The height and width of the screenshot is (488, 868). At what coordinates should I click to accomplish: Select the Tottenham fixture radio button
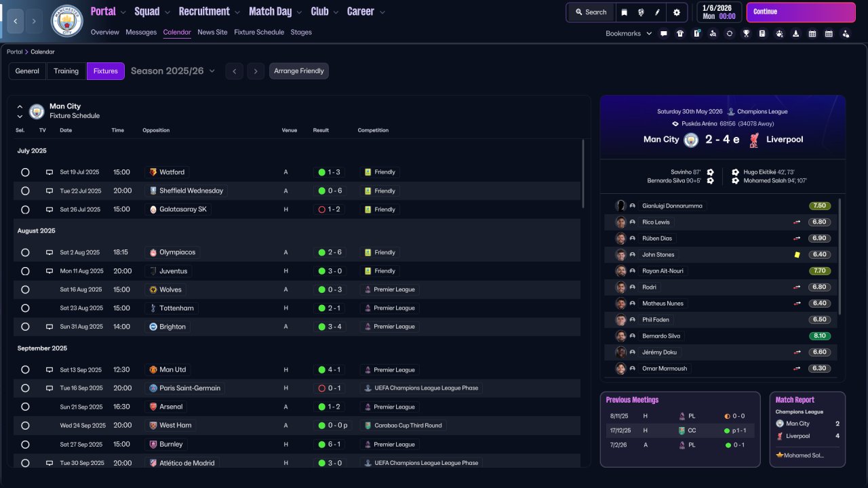pyautogui.click(x=25, y=308)
